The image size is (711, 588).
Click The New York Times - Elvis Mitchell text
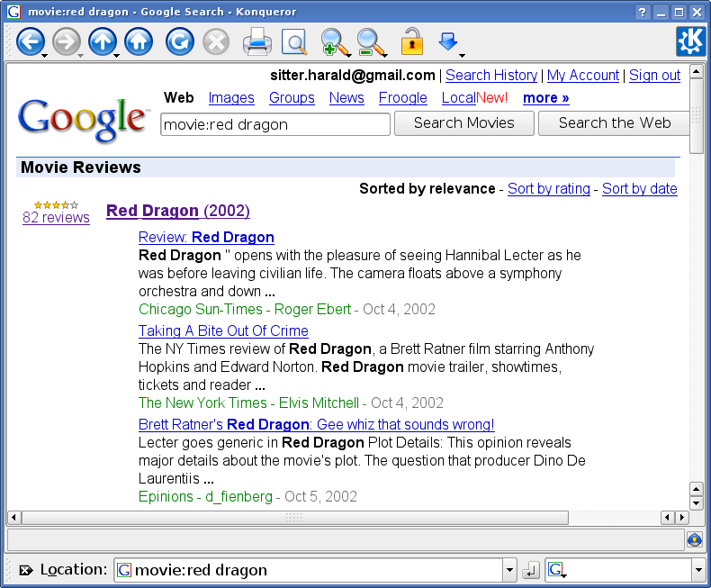248,403
